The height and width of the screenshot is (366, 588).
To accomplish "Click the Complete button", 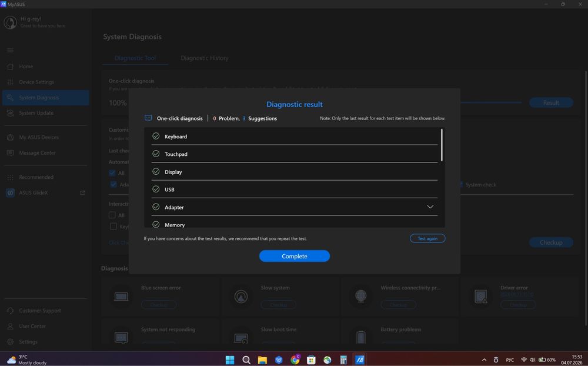I will [x=295, y=256].
